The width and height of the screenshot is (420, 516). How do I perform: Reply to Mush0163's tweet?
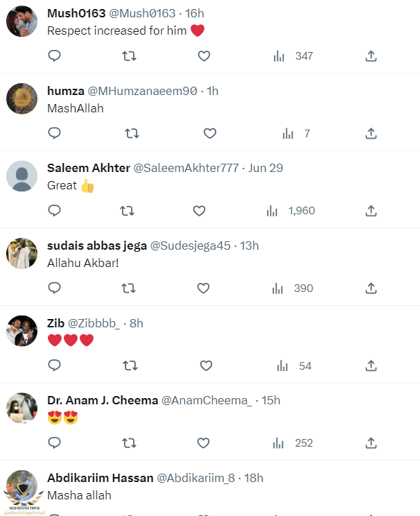55,56
